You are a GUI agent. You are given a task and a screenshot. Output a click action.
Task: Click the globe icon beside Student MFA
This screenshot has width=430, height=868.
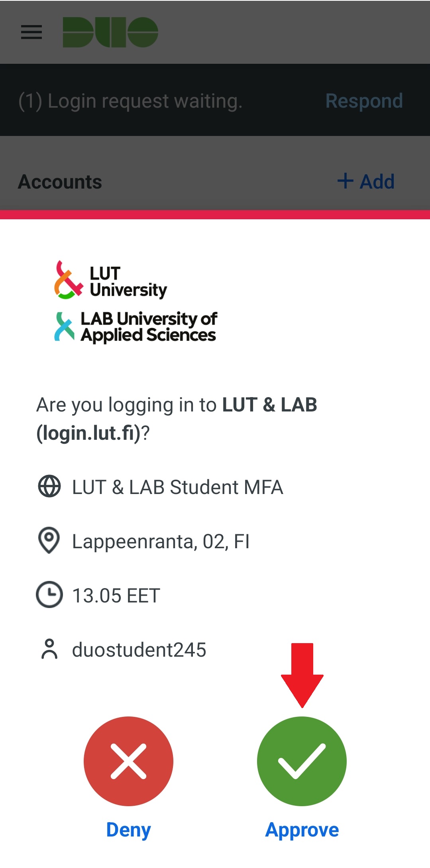49,486
